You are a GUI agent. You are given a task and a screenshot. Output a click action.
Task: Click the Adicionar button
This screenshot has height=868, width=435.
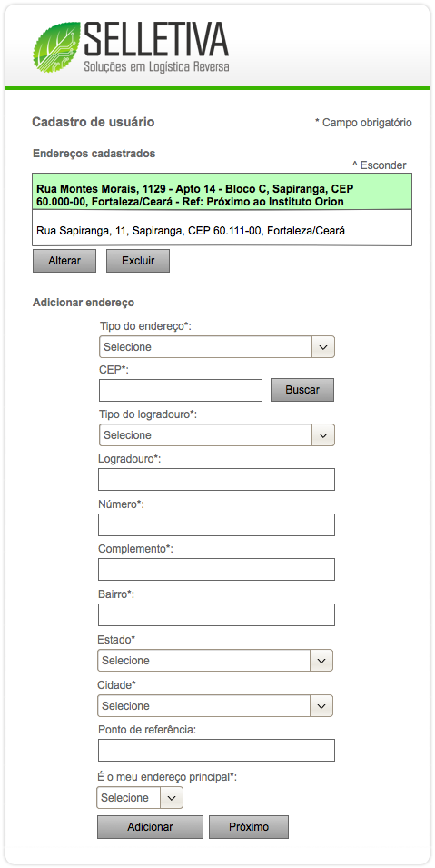[x=150, y=827]
